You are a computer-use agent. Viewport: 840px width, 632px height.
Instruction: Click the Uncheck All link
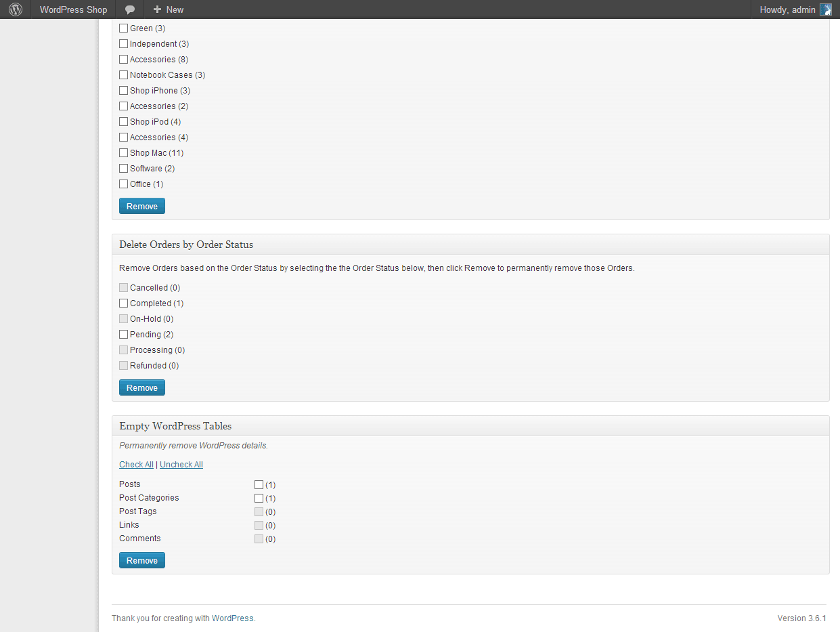click(181, 465)
